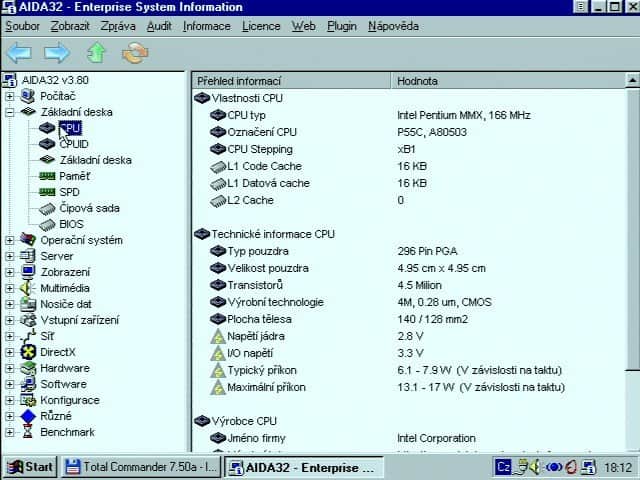Click the Paměť memory module icon
The width and height of the screenshot is (640, 480).
[47, 176]
